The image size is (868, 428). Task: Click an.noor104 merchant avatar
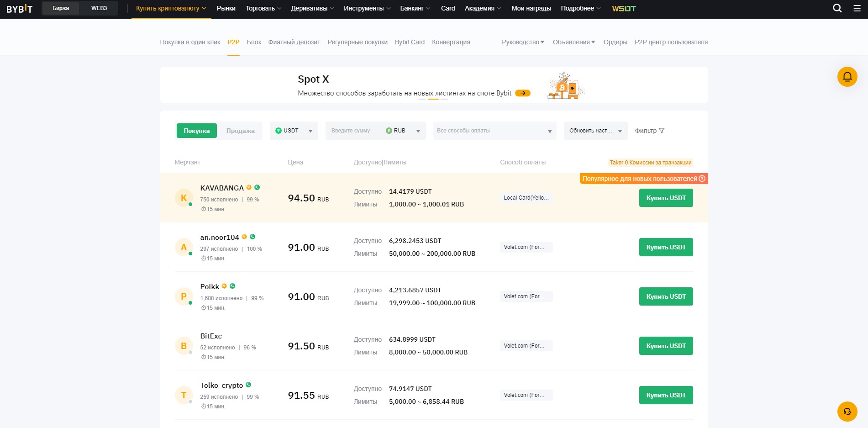pos(184,247)
